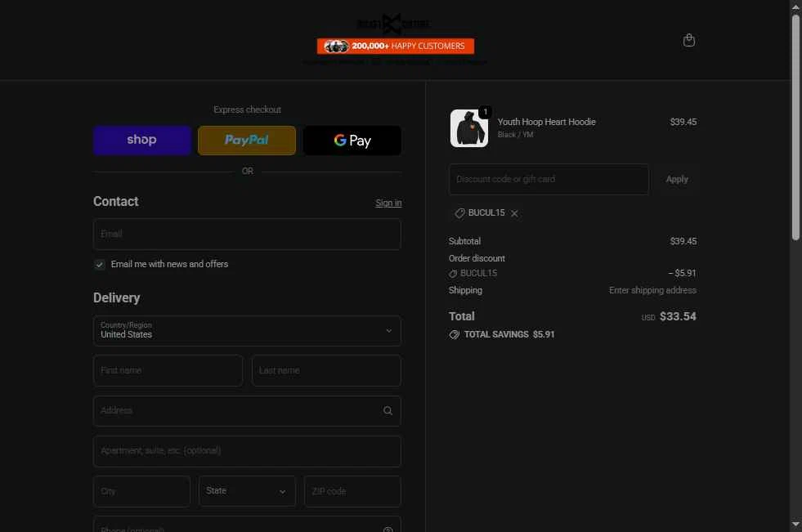Click the Youth Hoop Heart Hoodie title
This screenshot has width=802, height=532.
[x=546, y=122]
